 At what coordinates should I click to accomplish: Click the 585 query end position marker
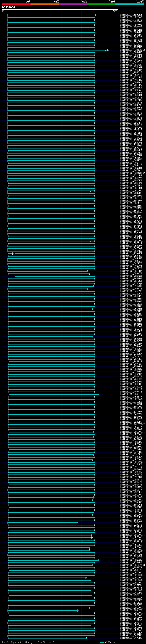coord(115,11)
